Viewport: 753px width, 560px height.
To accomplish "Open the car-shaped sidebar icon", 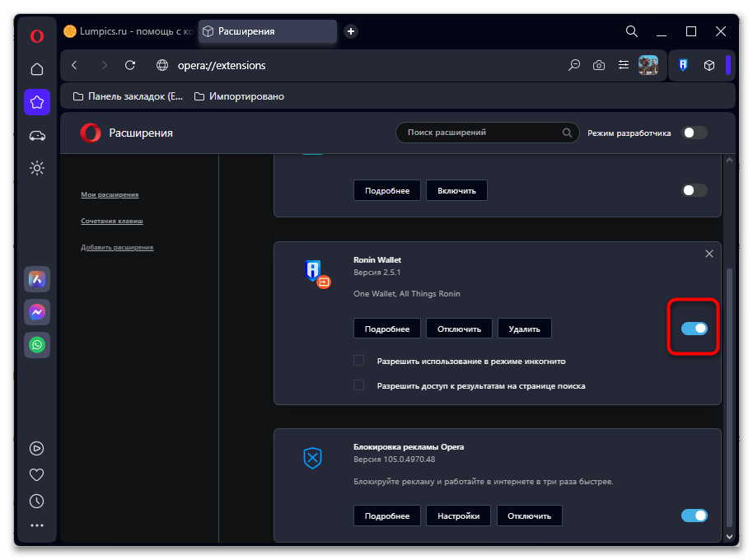I will click(37, 136).
